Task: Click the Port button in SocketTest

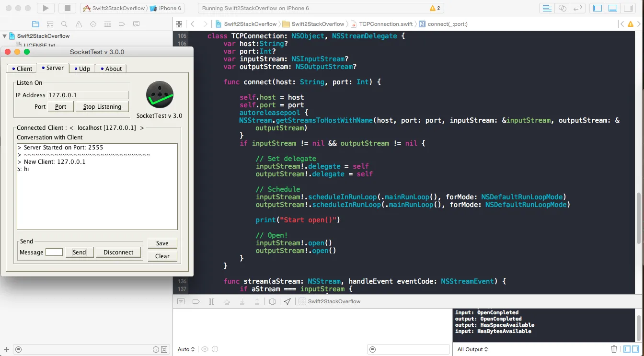Action: (60, 106)
